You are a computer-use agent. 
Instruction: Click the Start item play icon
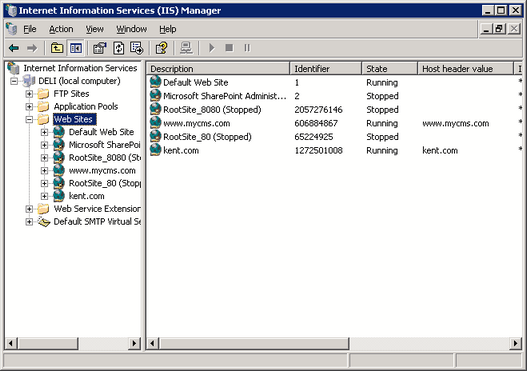pos(211,48)
